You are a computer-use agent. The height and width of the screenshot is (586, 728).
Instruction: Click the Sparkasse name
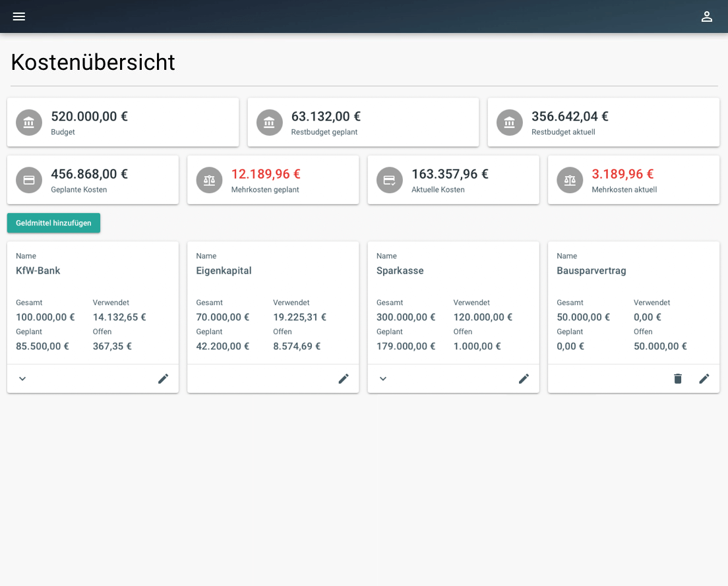pos(400,270)
